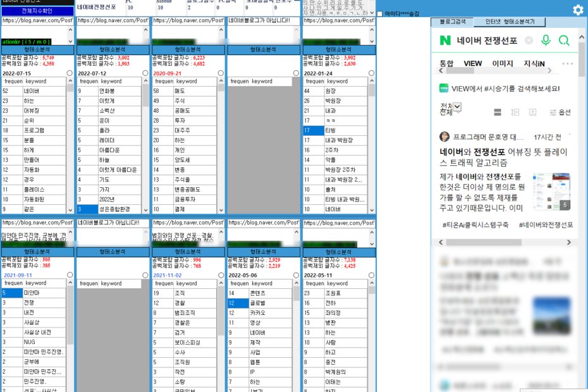The width and height of the screenshot is (588, 392).
Task: Click the vertical scrollbar thumb of the web panel
Action: pyautogui.click(x=582, y=60)
